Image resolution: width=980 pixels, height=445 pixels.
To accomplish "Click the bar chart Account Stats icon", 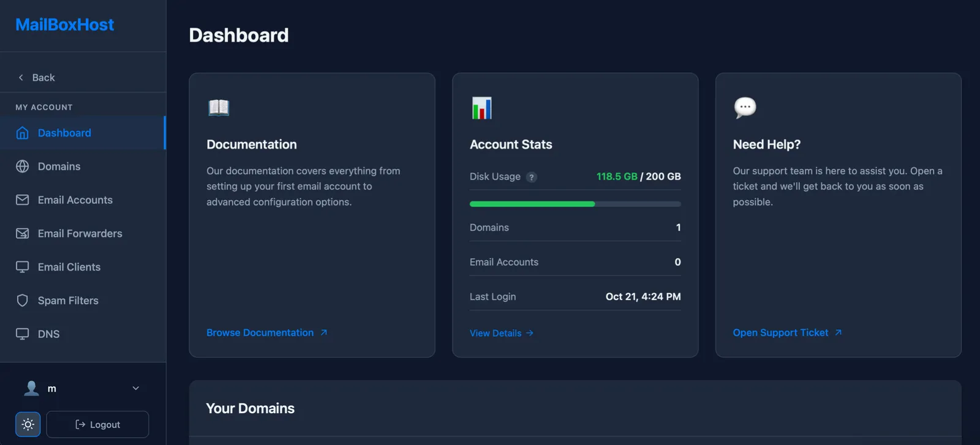I will tap(482, 108).
